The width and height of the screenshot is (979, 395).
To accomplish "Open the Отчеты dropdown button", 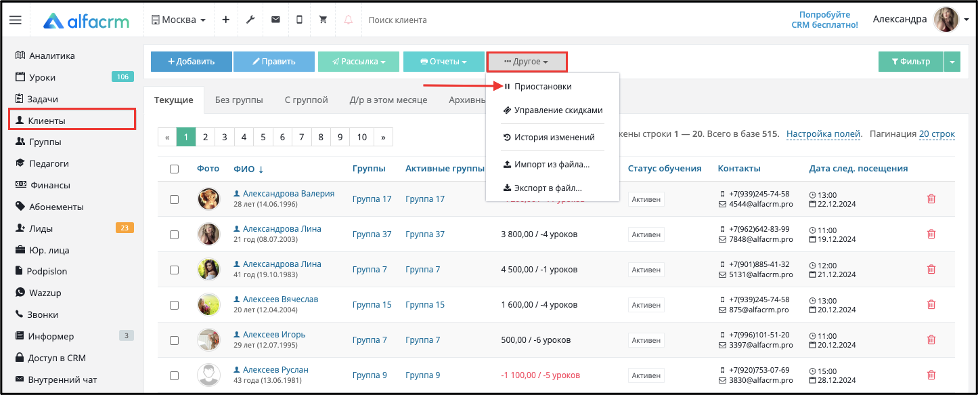I will click(444, 62).
